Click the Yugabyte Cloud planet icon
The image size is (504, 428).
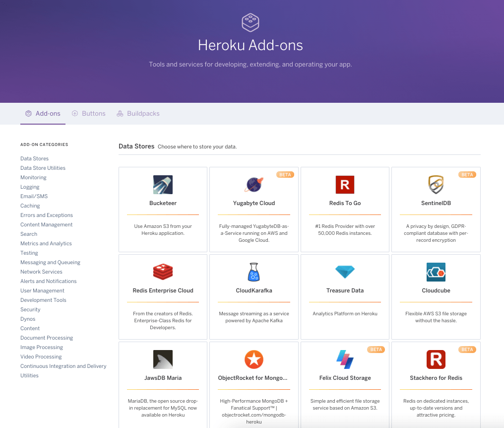click(254, 185)
